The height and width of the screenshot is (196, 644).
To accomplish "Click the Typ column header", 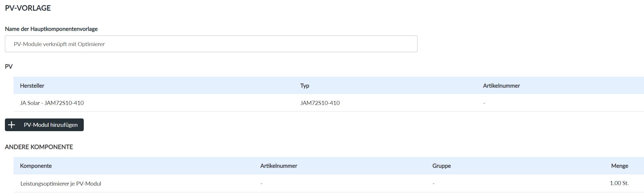I will [x=305, y=86].
